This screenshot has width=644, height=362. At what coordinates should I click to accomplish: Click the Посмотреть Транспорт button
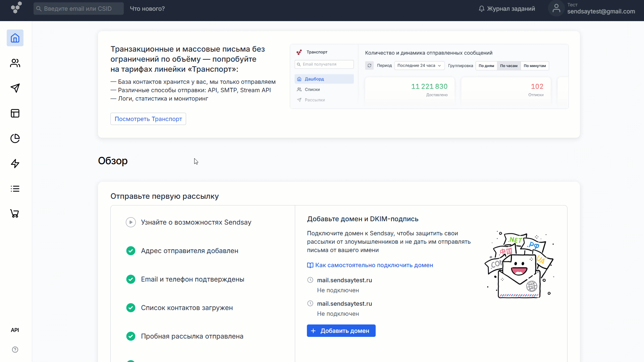148,119
